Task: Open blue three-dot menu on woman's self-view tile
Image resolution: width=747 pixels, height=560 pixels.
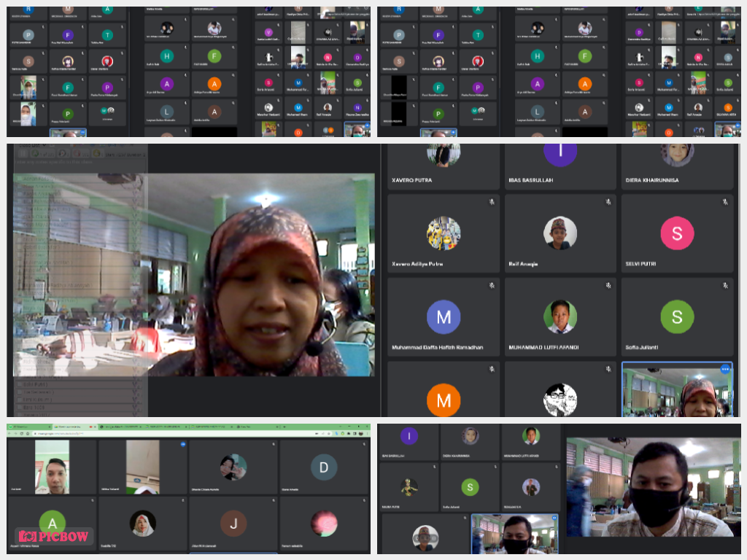Action: click(x=724, y=369)
